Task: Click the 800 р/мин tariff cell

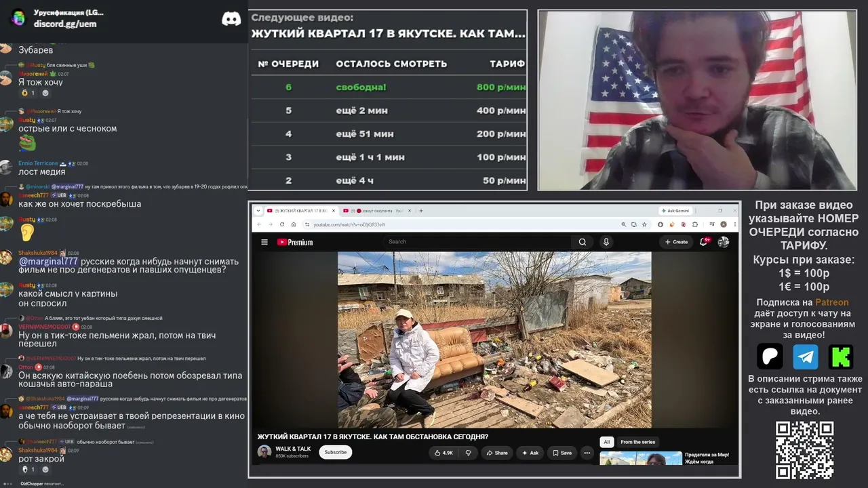Action: point(501,87)
